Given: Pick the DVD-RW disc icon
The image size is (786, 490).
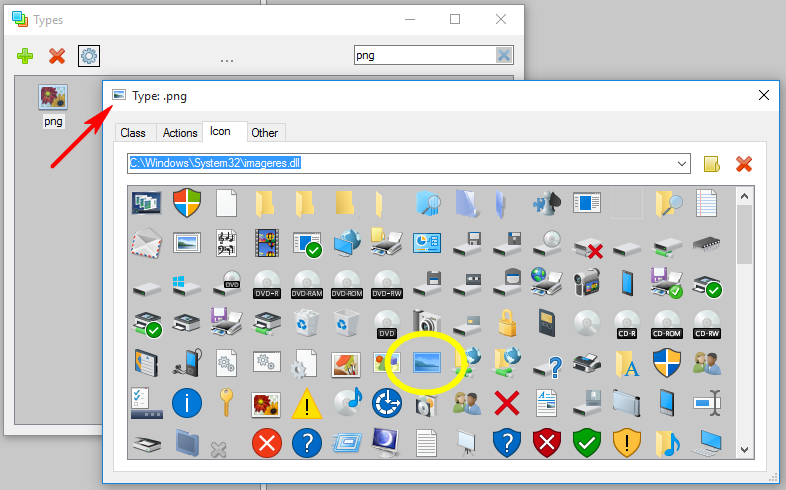Looking at the screenshot, I should (x=386, y=284).
